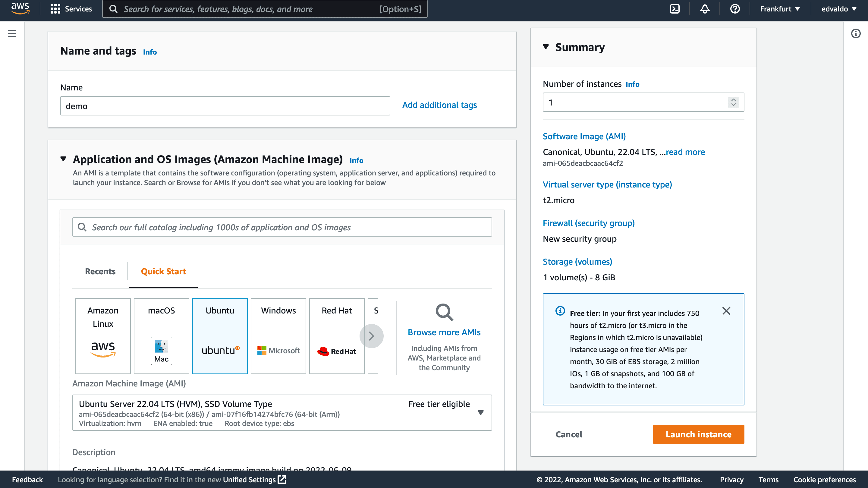Click the Launch instance button
Image resolution: width=868 pixels, height=488 pixels.
[698, 434]
